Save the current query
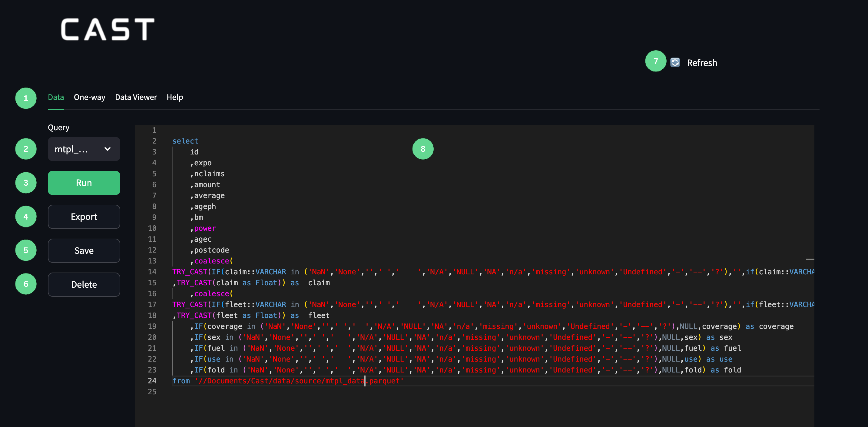868x427 pixels. pyautogui.click(x=84, y=251)
